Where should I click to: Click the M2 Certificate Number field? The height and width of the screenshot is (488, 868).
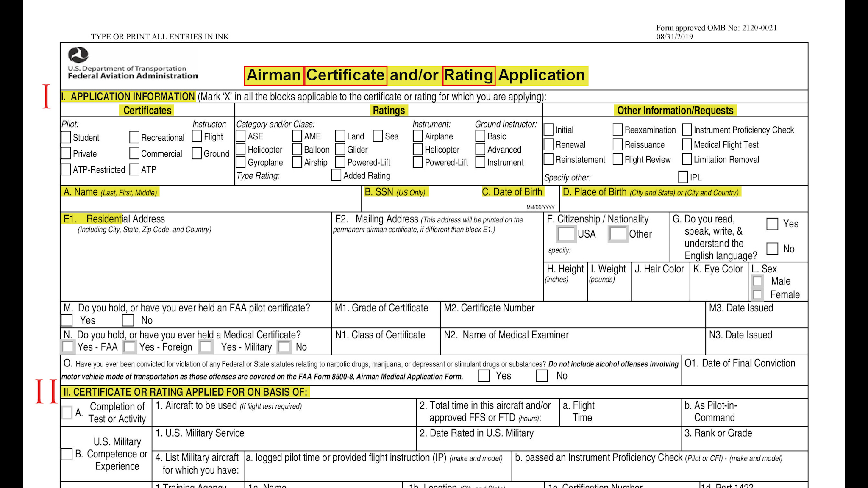[x=573, y=315]
